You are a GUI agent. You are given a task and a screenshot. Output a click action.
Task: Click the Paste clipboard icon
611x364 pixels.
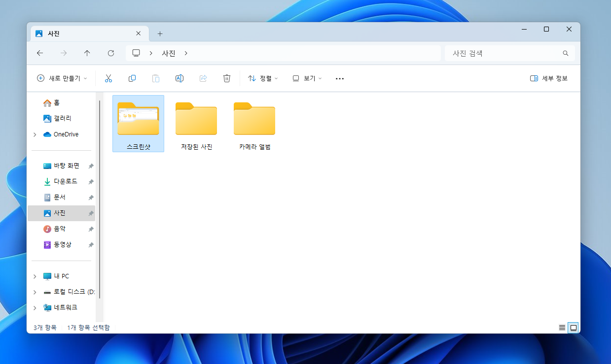point(156,78)
